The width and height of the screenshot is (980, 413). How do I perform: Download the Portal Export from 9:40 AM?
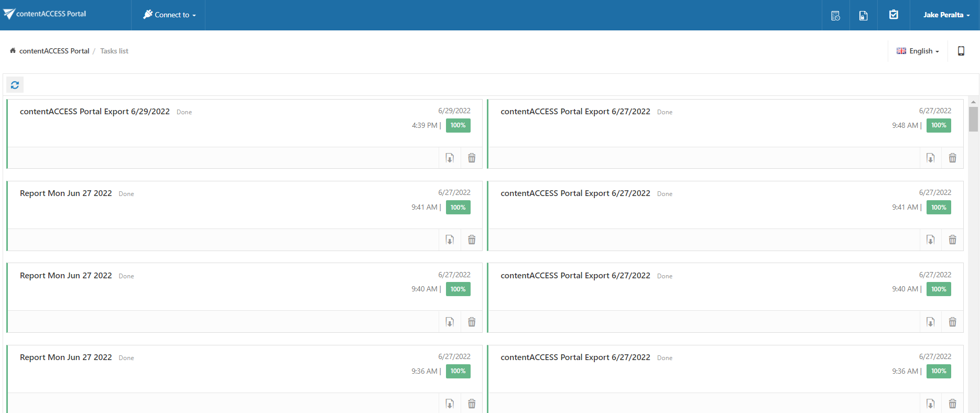point(930,322)
